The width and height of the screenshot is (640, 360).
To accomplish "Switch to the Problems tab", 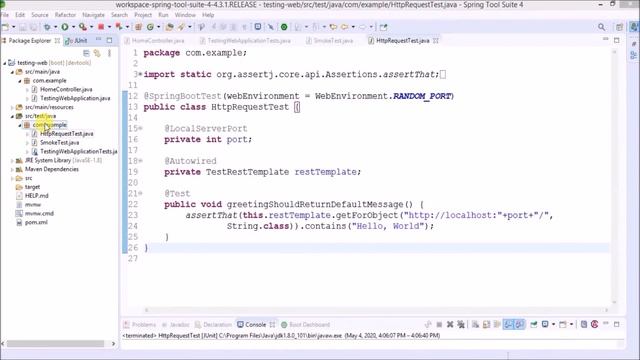I will (140, 324).
